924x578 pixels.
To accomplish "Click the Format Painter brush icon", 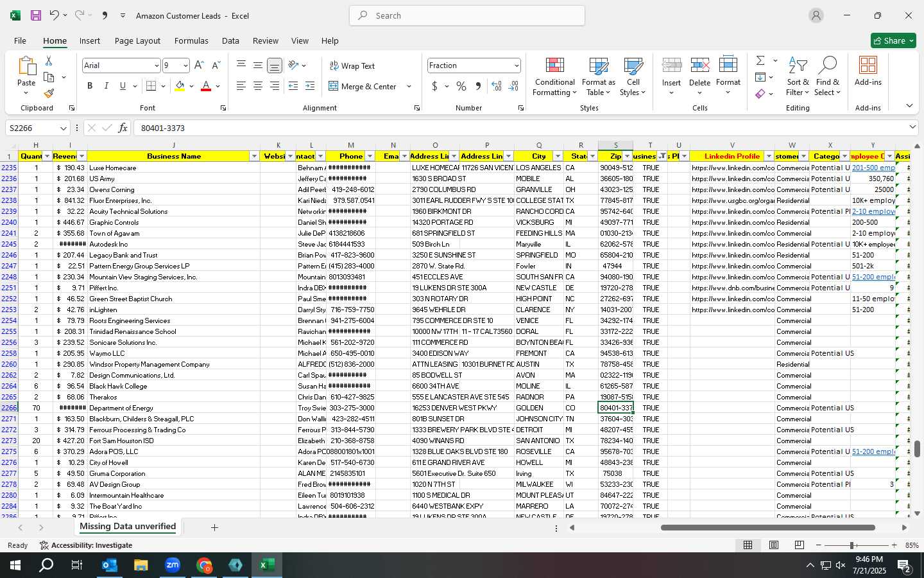I will (49, 94).
